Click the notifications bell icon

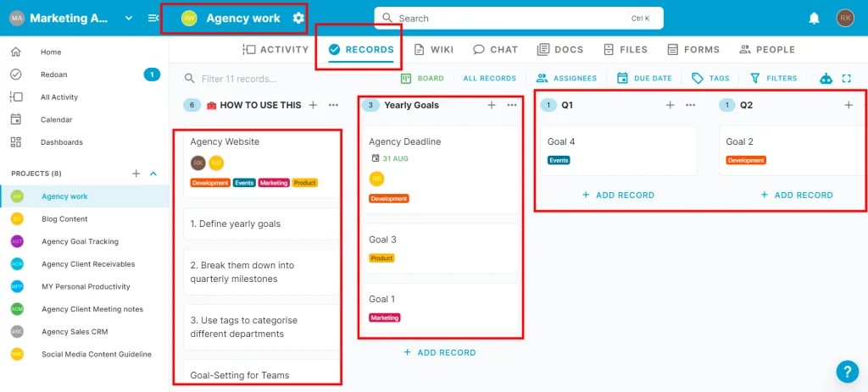[x=814, y=18]
